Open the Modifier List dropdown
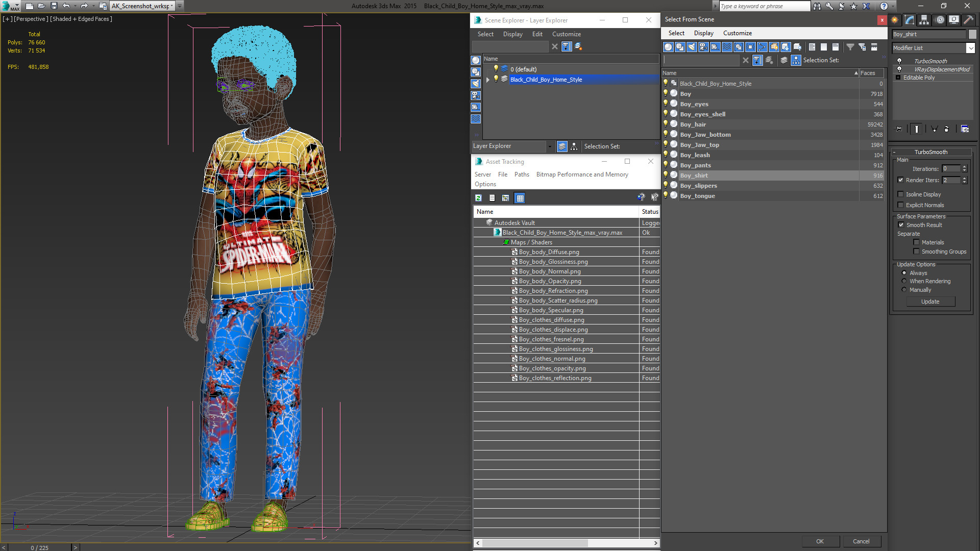This screenshot has height=551, width=980. point(970,48)
